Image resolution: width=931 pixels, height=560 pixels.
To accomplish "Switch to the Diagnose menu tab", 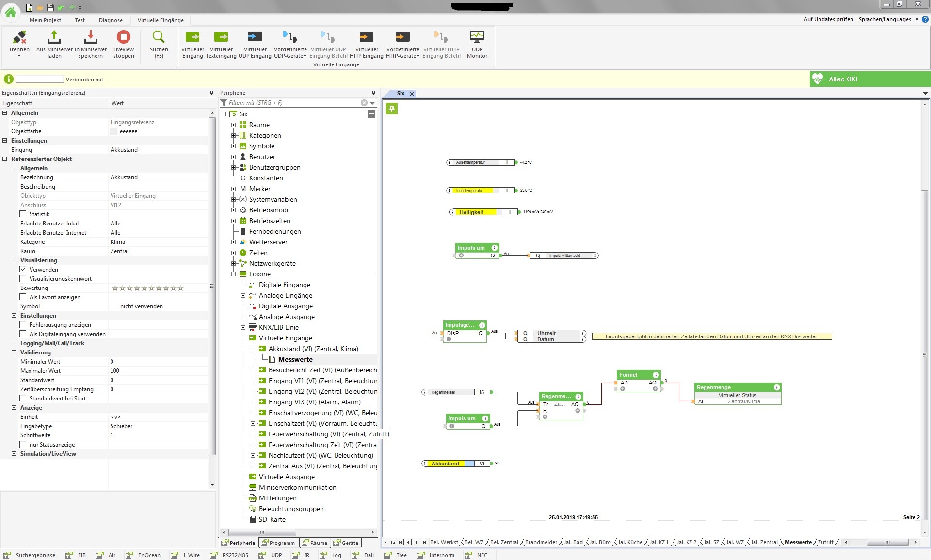I will (111, 20).
